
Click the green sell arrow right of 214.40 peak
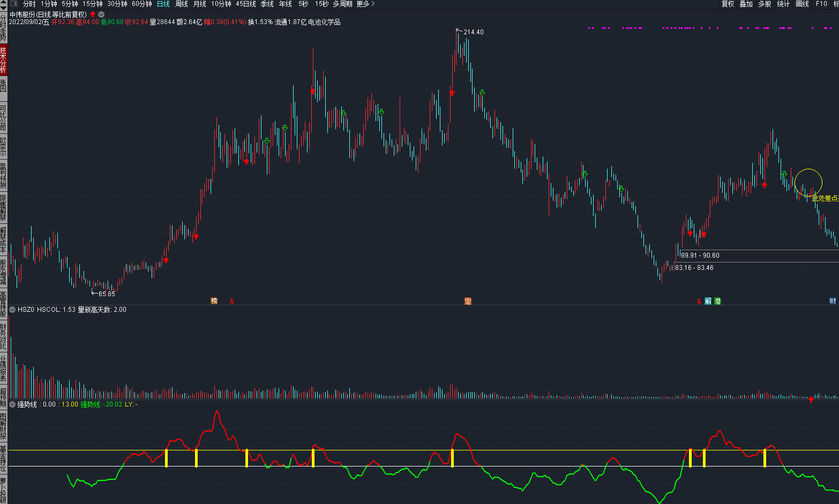pos(482,93)
